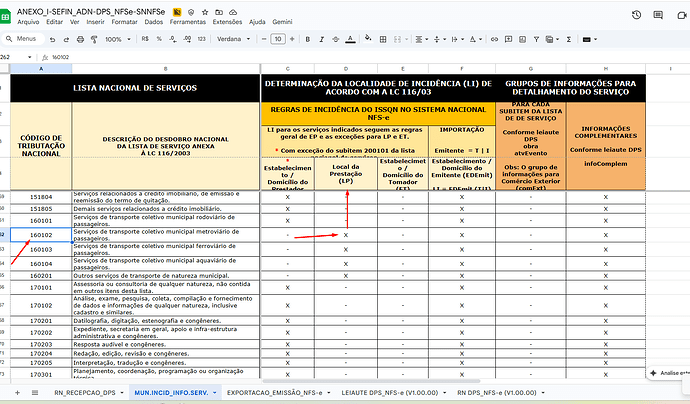Image resolution: width=690 pixels, height=404 pixels.
Task: Open the 123 number format dropdown
Action: [202, 39]
